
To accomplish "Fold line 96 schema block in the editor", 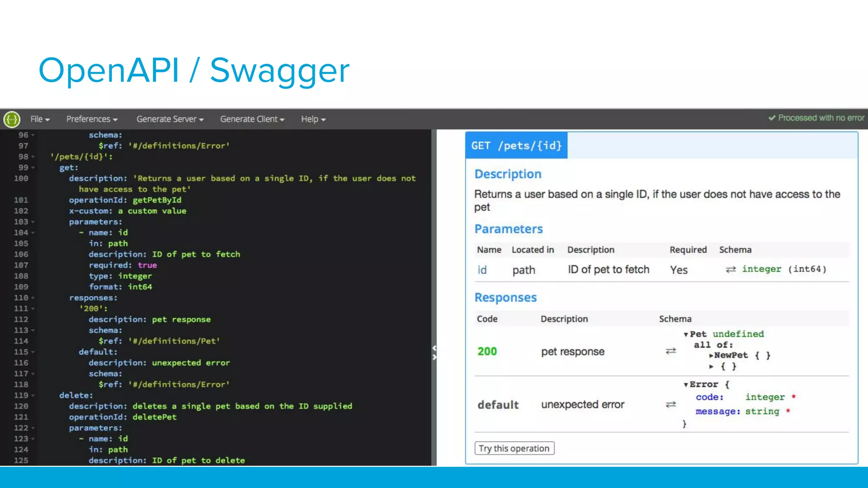I will tap(33, 135).
